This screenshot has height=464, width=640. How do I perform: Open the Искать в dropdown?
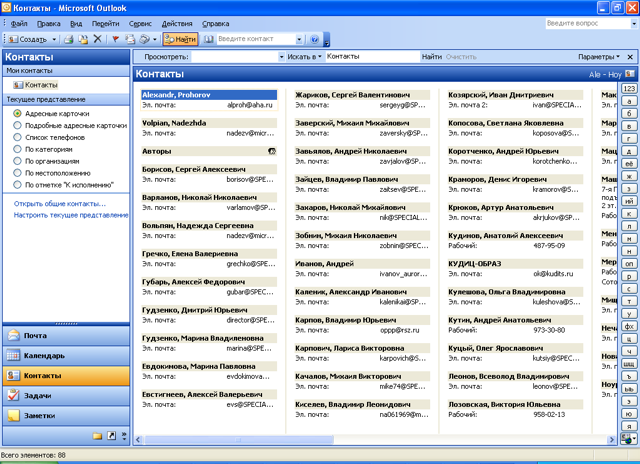(304, 57)
